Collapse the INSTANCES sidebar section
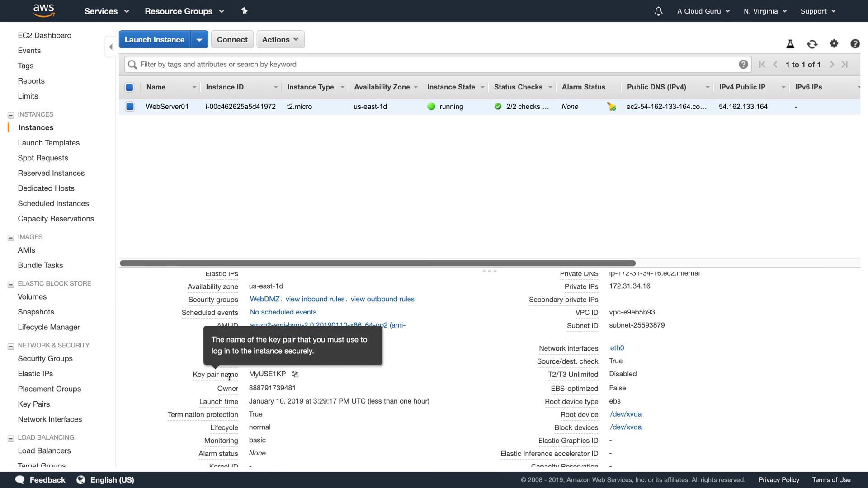The height and width of the screenshot is (488, 868). pos(11,115)
